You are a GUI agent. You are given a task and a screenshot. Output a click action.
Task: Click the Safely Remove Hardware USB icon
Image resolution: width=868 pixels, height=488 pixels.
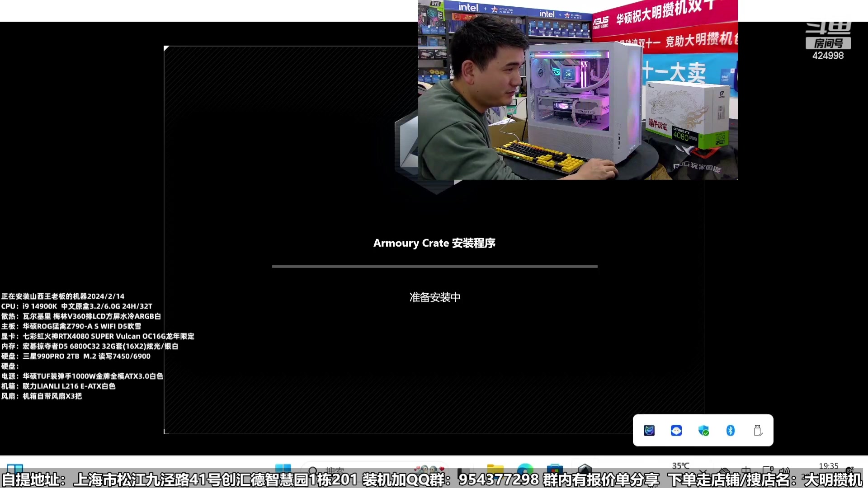(759, 431)
